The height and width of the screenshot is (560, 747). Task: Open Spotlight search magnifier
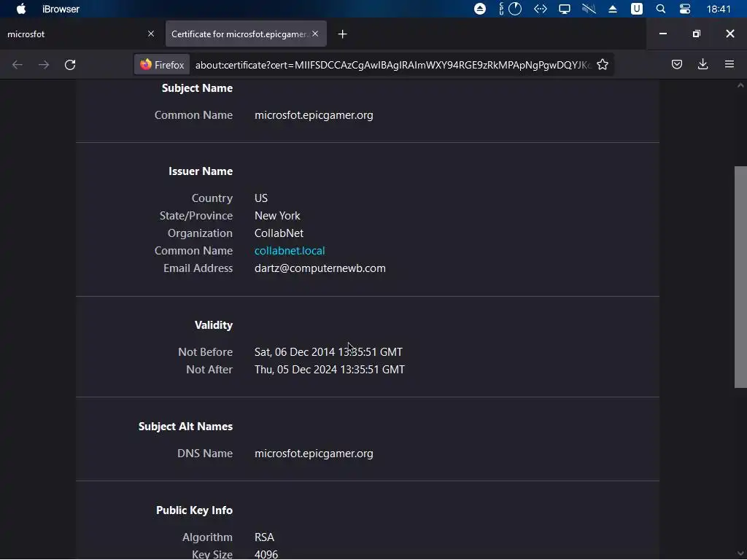tap(660, 9)
